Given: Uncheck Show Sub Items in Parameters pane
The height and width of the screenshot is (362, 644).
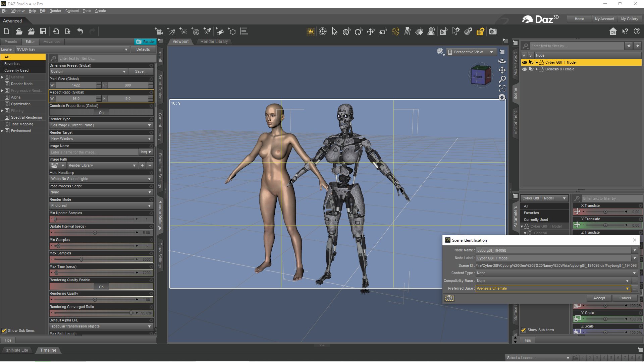Looking at the screenshot, I should pyautogui.click(x=524, y=330).
